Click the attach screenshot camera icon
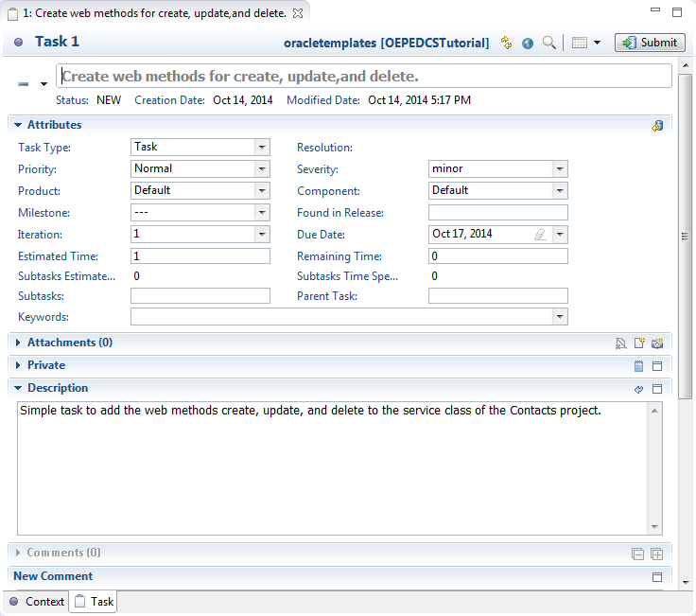Image resolution: width=696 pixels, height=616 pixels. 657,343
